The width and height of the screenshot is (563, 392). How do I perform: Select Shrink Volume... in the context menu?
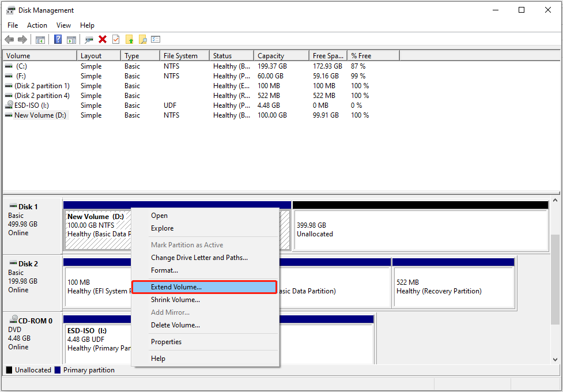point(175,300)
